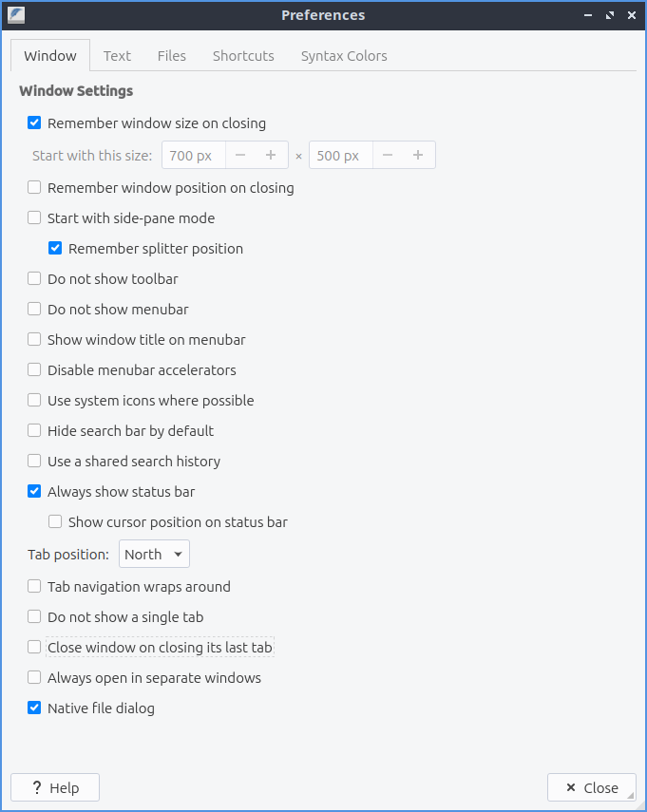This screenshot has width=647, height=812.
Task: Increase the start width with plus
Action: click(271, 156)
